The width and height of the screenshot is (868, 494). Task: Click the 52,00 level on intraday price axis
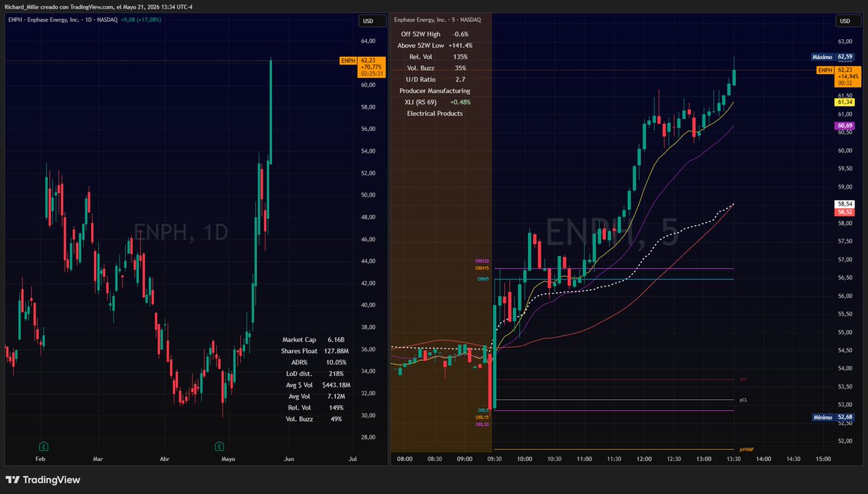(x=845, y=441)
